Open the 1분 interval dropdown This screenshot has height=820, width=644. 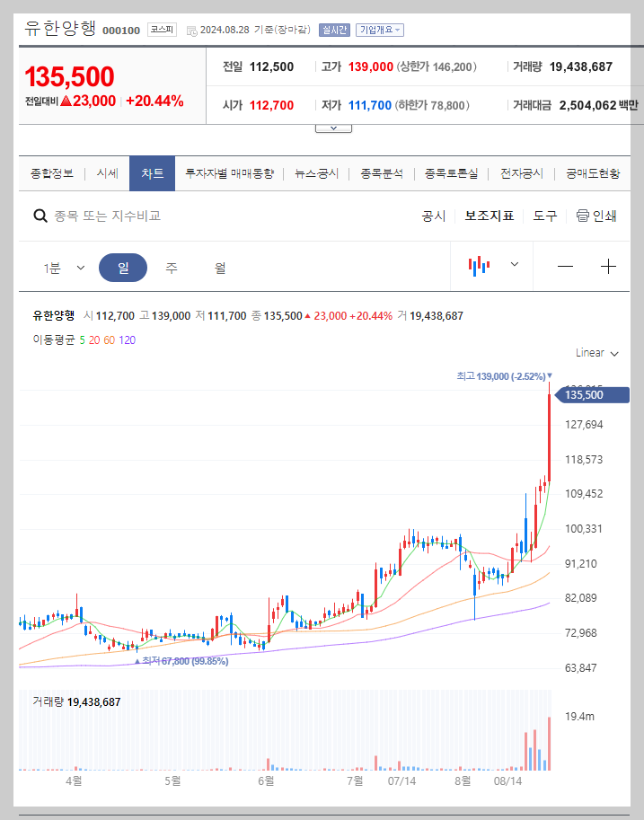click(63, 266)
